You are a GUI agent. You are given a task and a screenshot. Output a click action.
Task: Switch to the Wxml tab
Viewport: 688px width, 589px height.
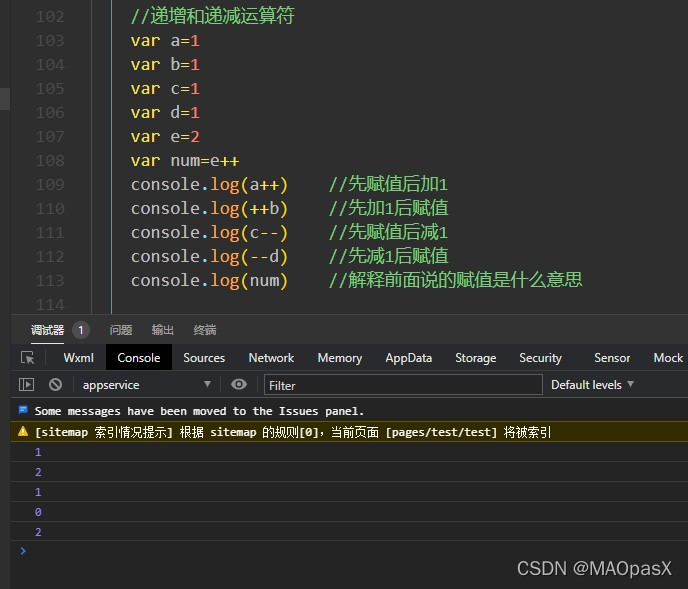coord(79,358)
